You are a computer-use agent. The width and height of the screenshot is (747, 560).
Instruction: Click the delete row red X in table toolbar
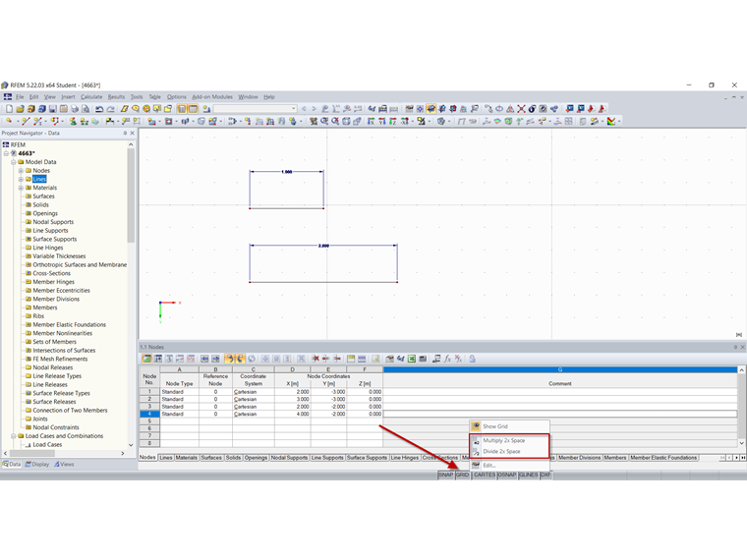(316, 359)
